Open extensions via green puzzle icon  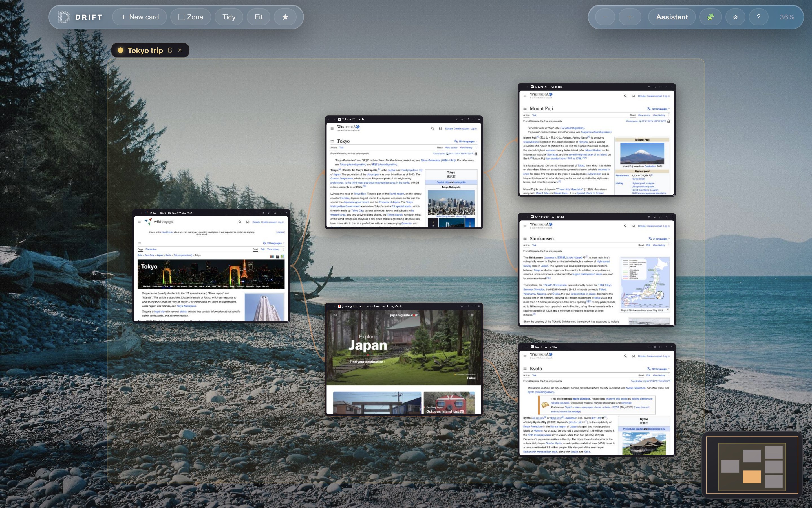tap(710, 17)
